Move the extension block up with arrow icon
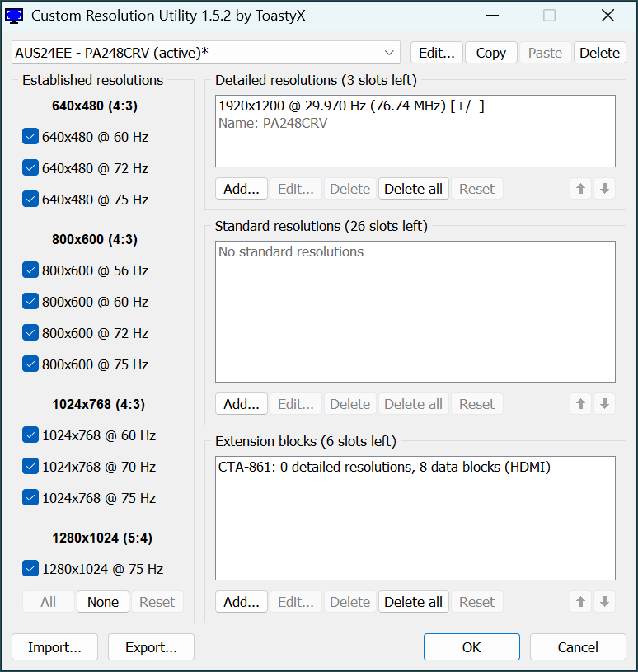 tap(580, 601)
